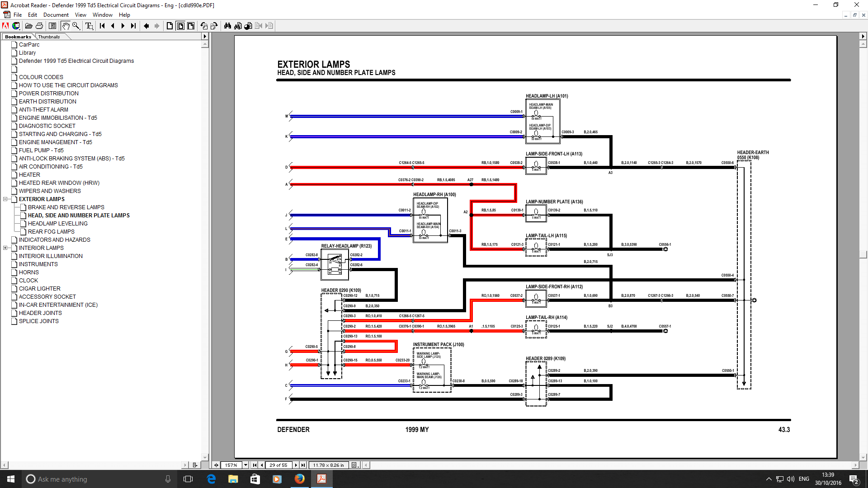868x488 pixels.
Task: Select the Zoom magnifier tool
Action: point(76,26)
